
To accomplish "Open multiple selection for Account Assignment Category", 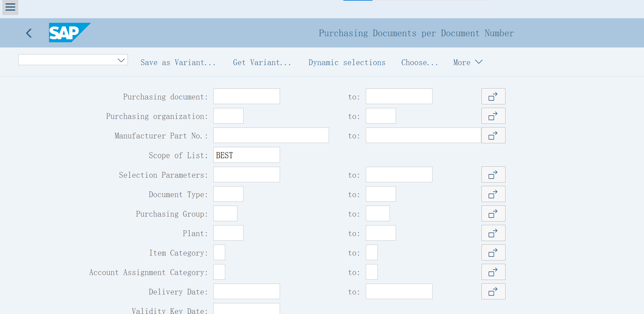I will tap(493, 272).
